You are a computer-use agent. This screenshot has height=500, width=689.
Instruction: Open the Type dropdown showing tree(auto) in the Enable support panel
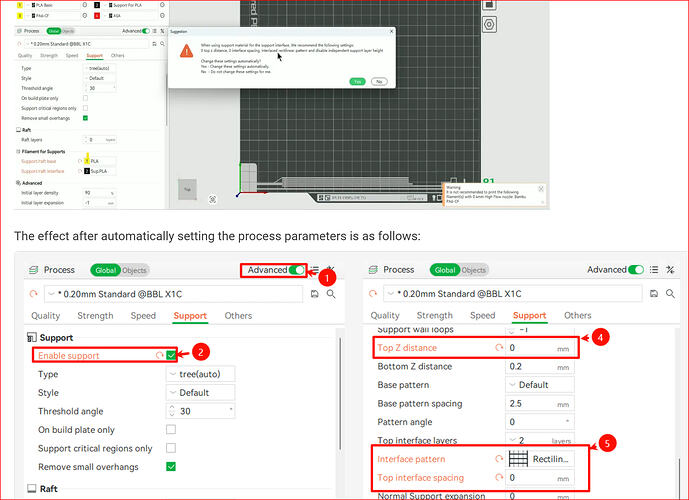200,374
